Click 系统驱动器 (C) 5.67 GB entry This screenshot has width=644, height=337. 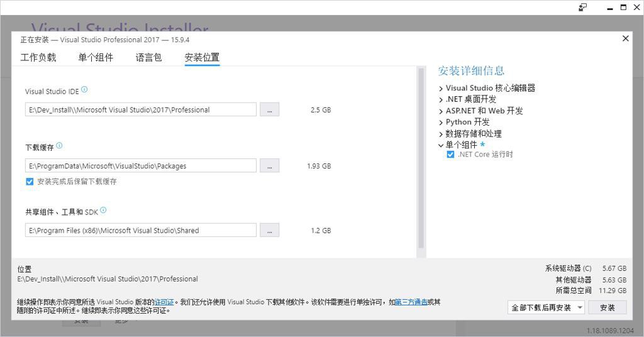[x=586, y=268]
